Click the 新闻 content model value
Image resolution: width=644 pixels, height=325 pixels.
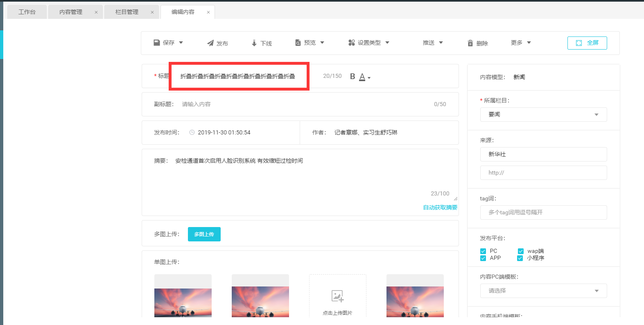519,77
